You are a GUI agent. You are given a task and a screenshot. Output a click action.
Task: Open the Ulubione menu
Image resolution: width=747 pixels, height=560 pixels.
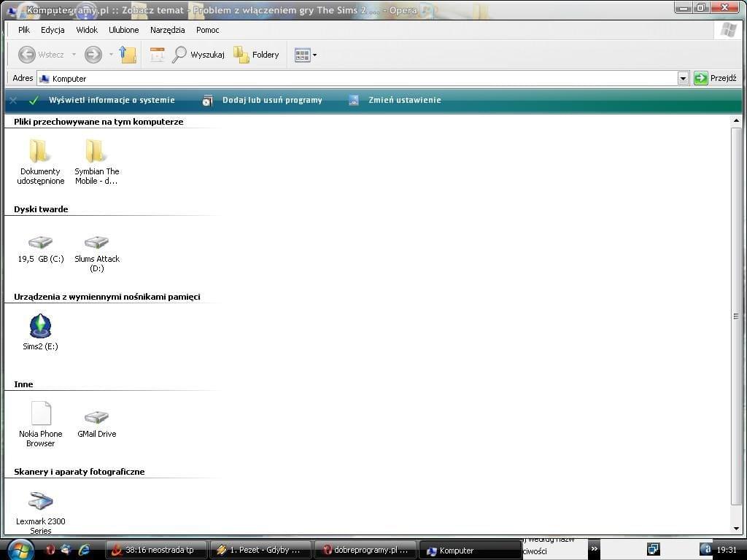tap(124, 30)
